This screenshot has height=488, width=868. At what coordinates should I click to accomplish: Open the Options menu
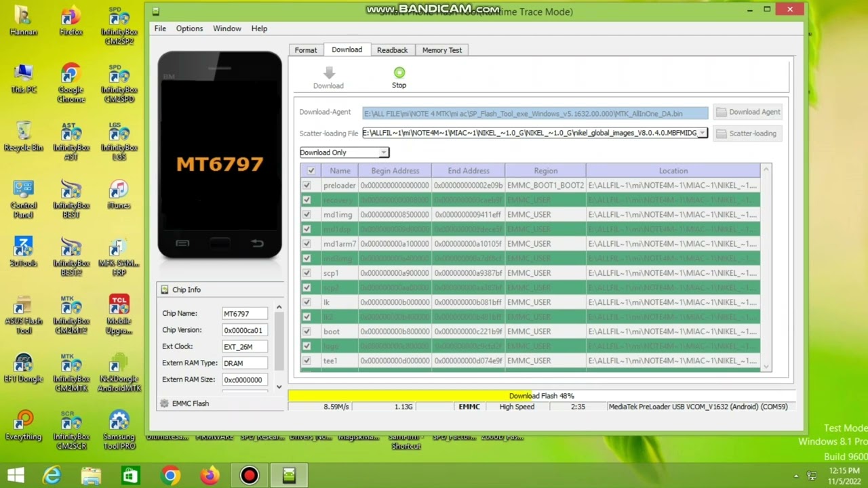pos(189,28)
